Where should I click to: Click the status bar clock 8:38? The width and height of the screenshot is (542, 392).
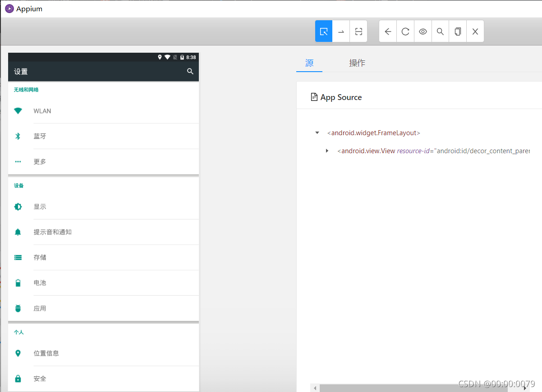point(191,57)
